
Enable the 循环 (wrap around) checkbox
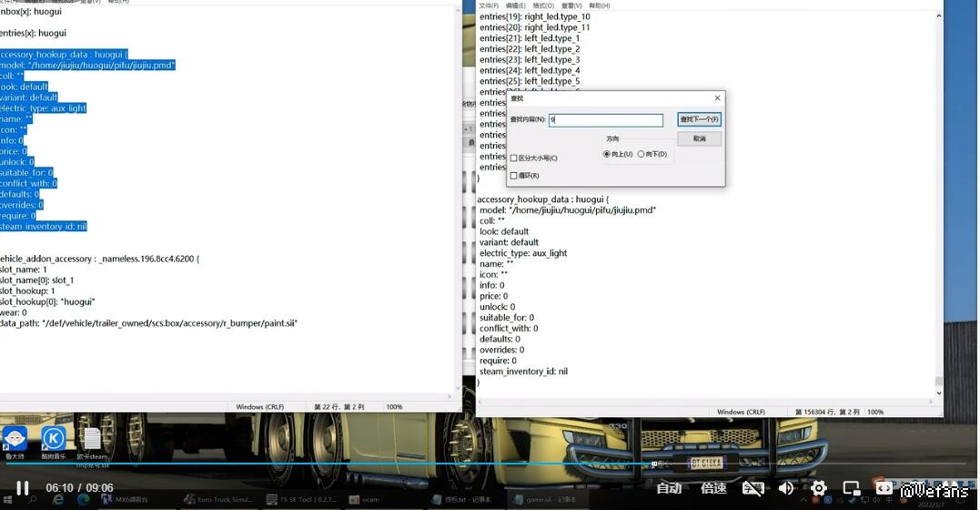click(x=514, y=176)
